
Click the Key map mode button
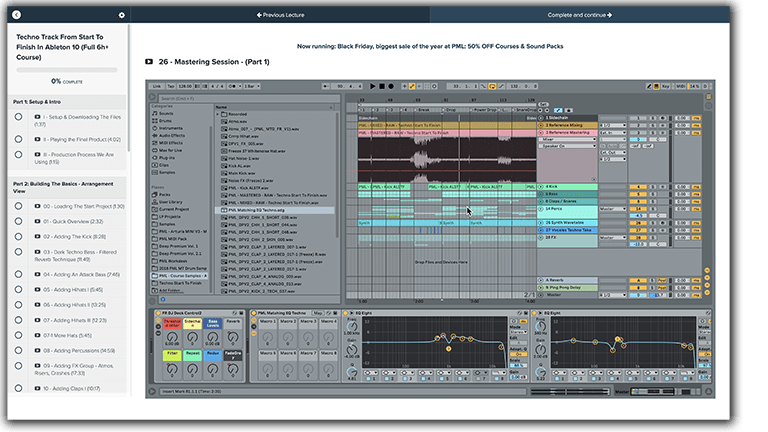[666, 86]
